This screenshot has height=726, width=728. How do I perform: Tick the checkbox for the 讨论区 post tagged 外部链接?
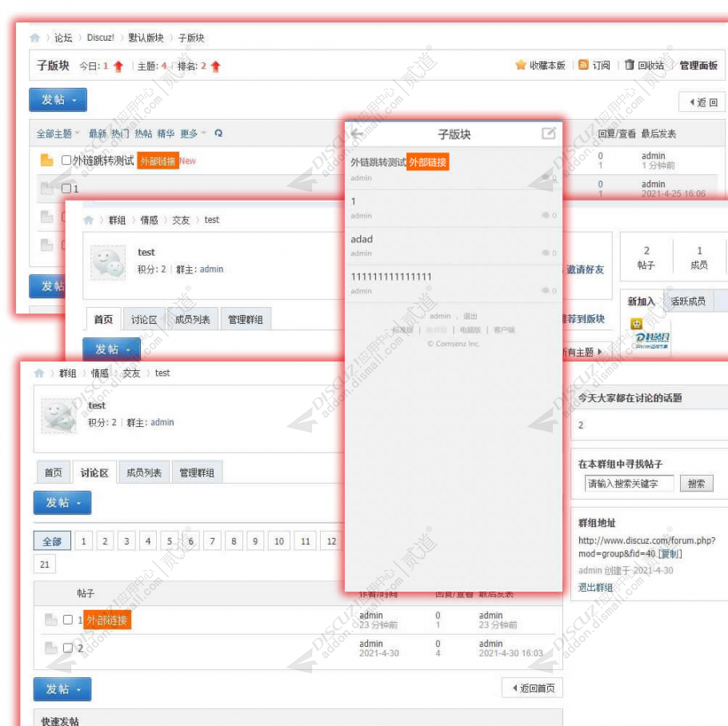coord(68,620)
